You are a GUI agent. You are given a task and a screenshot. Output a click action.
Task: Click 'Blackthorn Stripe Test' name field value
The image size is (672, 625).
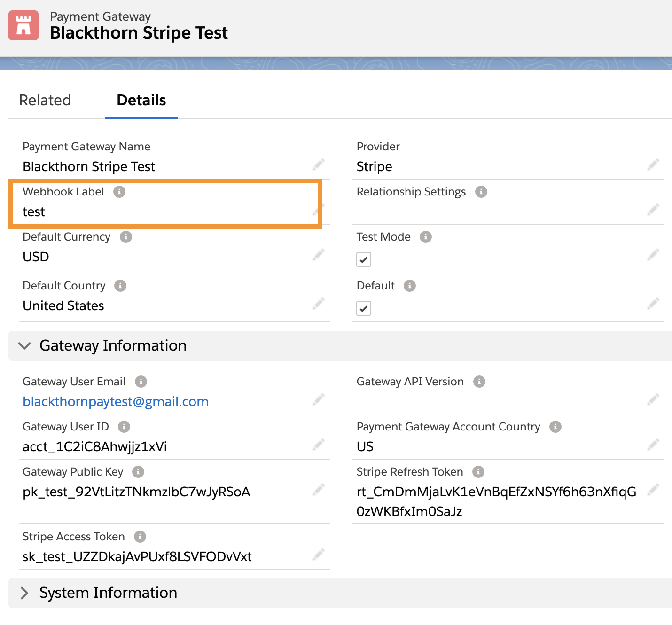tap(89, 167)
